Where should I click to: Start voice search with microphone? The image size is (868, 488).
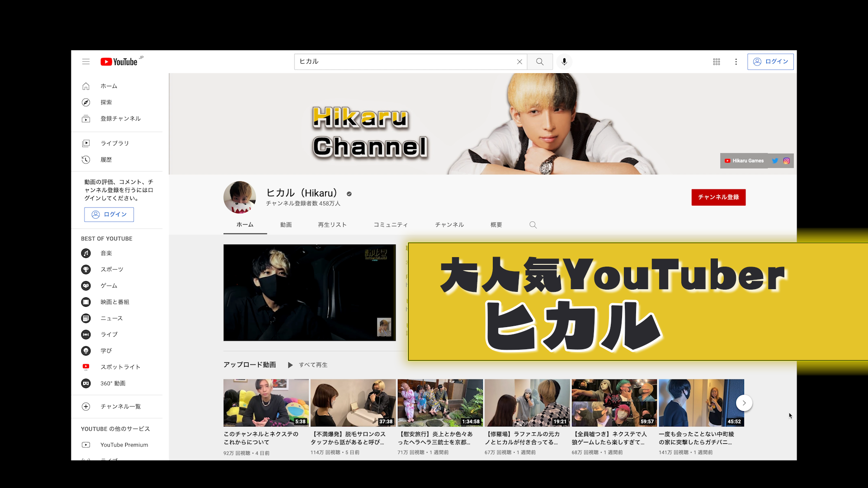point(564,62)
